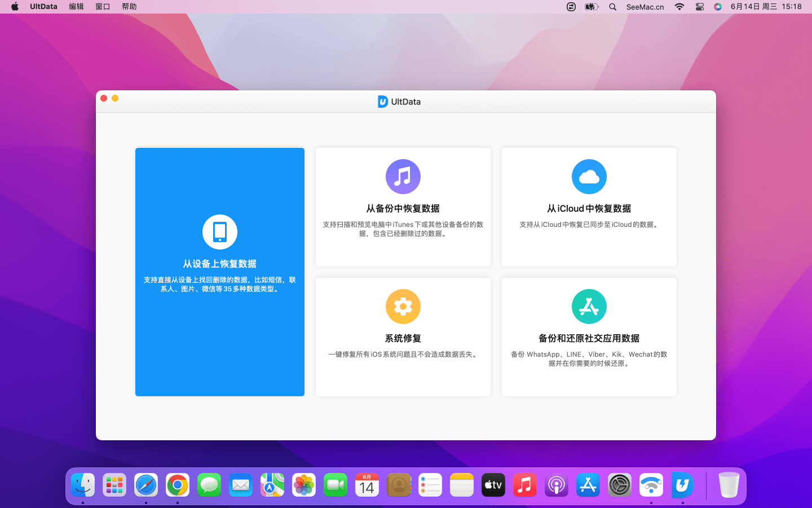Click the phone icon for device recovery
The height and width of the screenshot is (508, 812).
(220, 232)
